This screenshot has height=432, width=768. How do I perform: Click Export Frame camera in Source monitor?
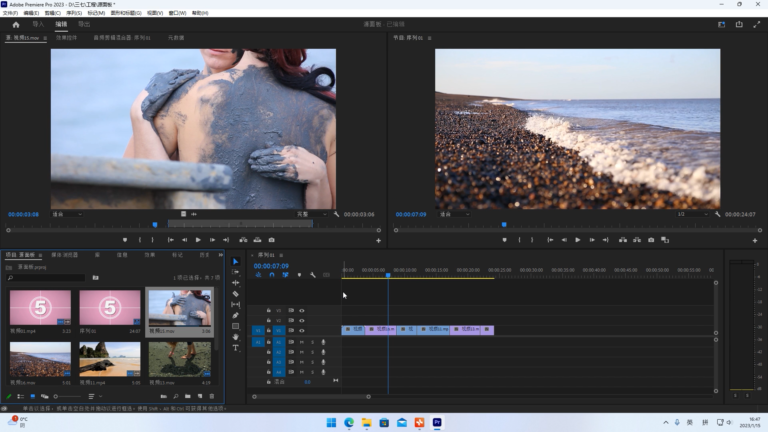click(x=271, y=240)
